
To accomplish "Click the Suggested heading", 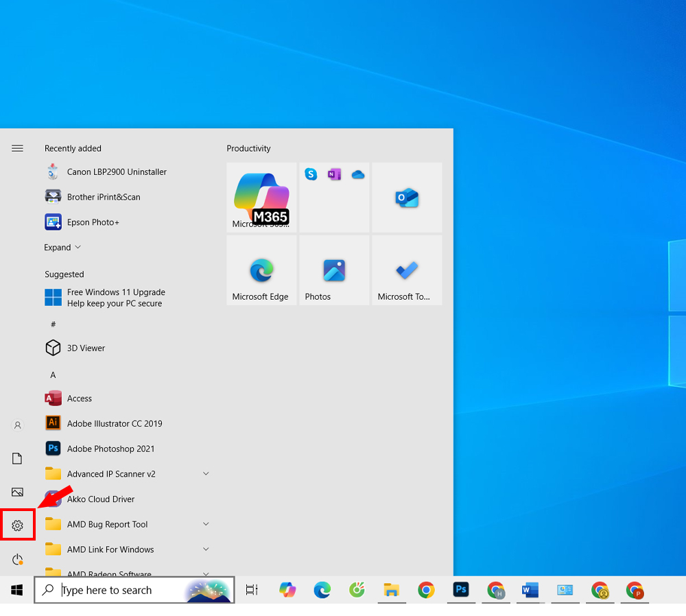I will click(x=64, y=274).
